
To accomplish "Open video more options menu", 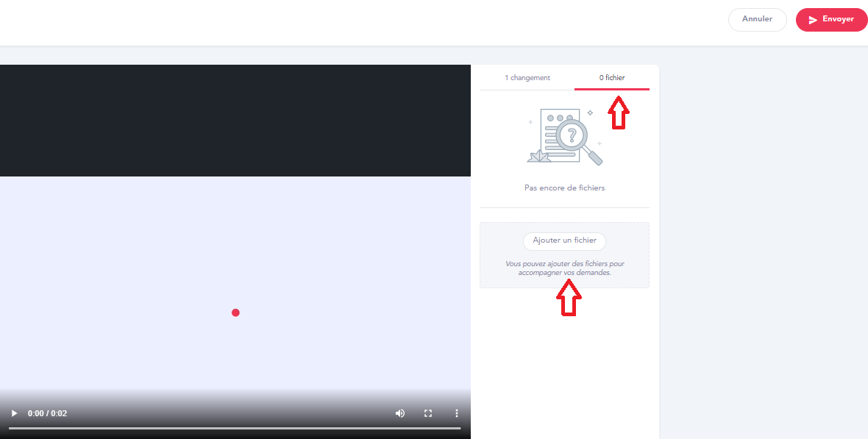I will (457, 413).
